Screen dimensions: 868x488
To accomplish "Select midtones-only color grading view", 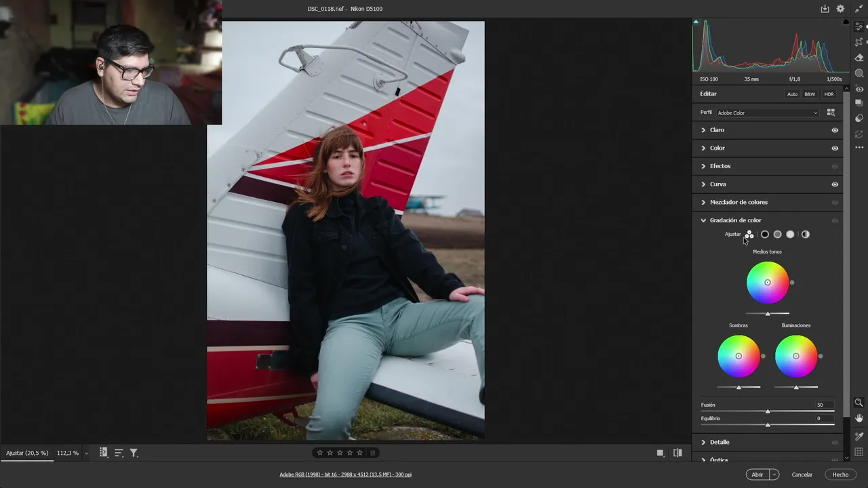I will tap(778, 235).
